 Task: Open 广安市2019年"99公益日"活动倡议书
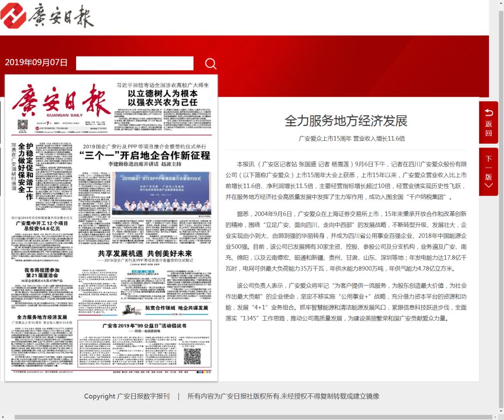click(x=145, y=325)
